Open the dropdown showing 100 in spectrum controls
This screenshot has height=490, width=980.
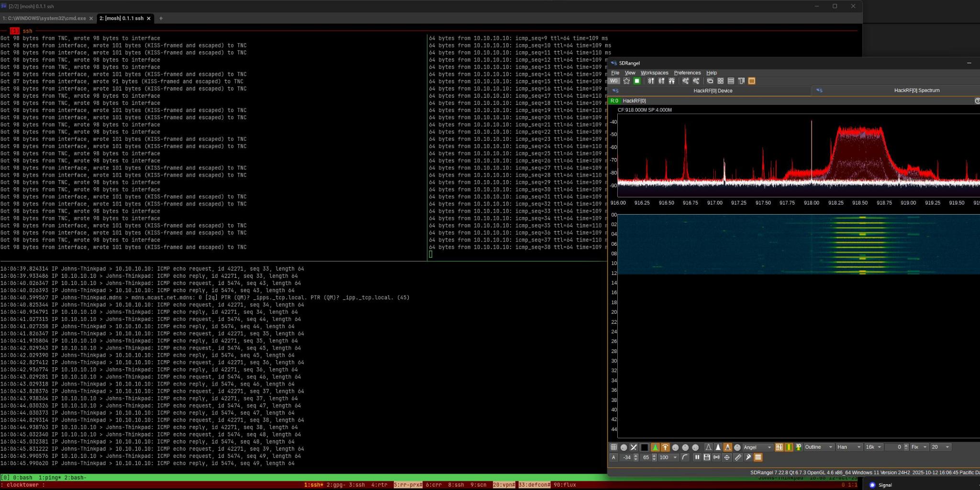click(x=668, y=457)
